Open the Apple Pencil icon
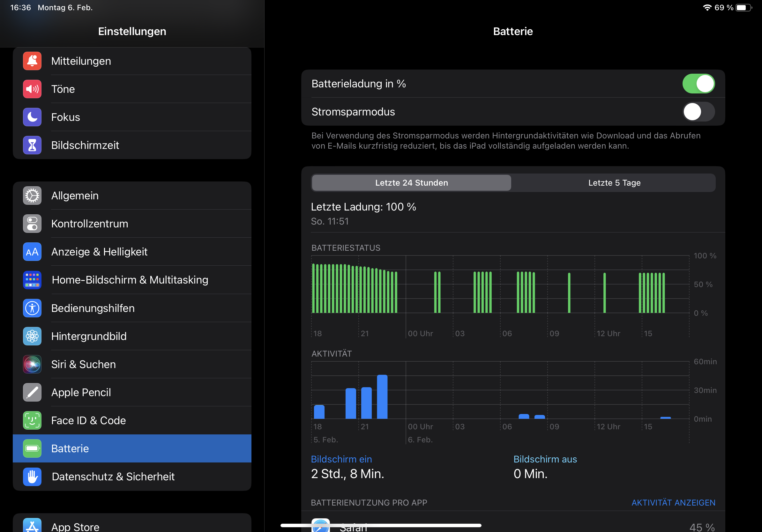Viewport: 762px width, 532px height. point(32,392)
